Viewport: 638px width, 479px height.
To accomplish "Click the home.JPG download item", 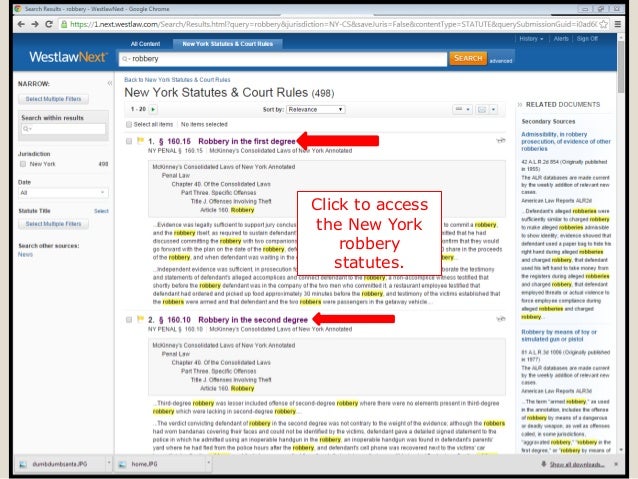I will pos(144,464).
